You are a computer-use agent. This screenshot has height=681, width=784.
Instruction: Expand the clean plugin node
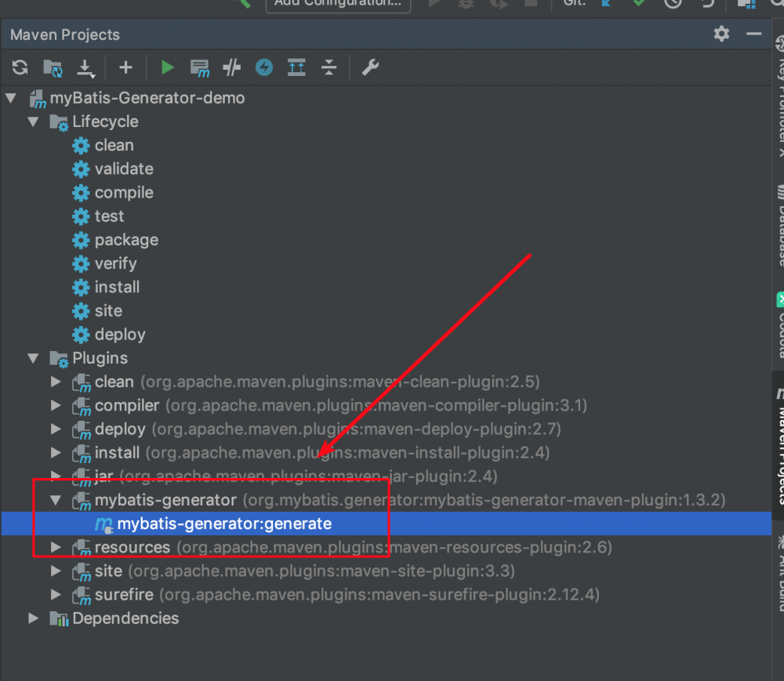coord(56,382)
